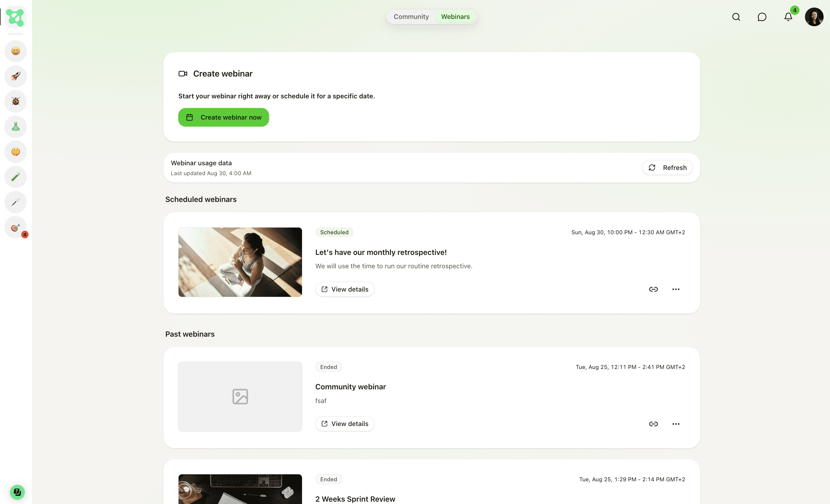Open more options for monthly retrospective webinar
Screen dimensions: 830x504
pos(676,289)
